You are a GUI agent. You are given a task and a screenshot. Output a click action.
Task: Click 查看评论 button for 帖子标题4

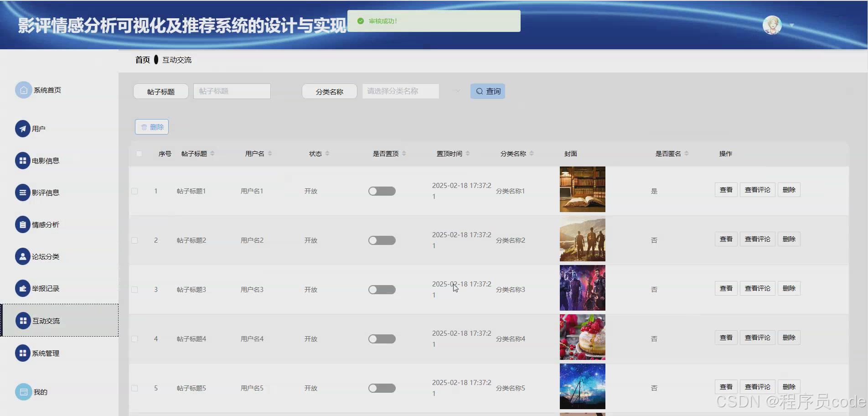(x=758, y=338)
